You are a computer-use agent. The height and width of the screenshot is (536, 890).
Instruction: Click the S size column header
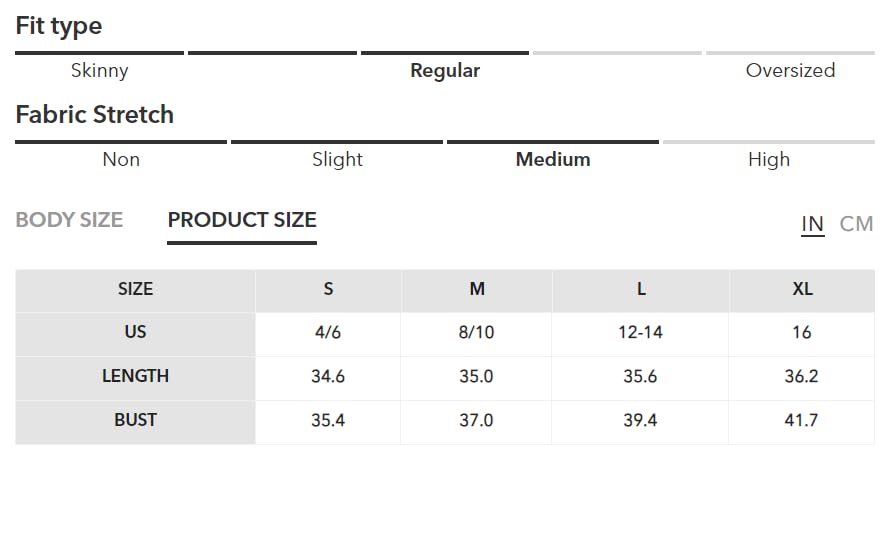[x=328, y=291]
